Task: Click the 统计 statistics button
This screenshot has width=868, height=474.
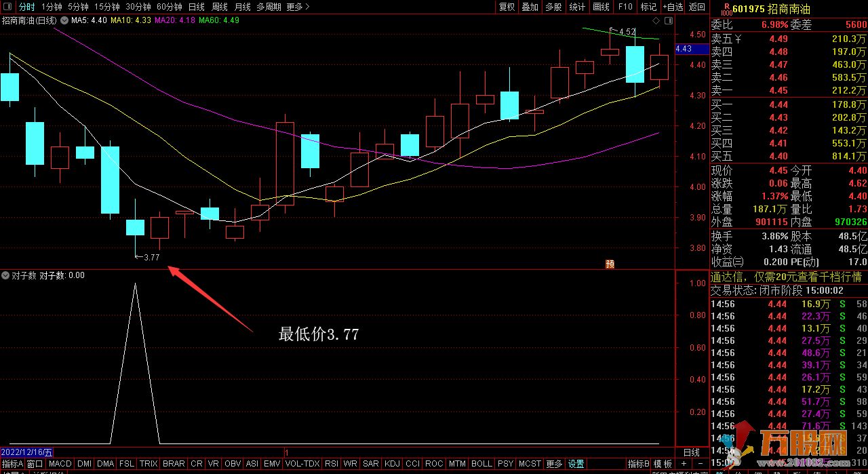Action: click(x=578, y=7)
